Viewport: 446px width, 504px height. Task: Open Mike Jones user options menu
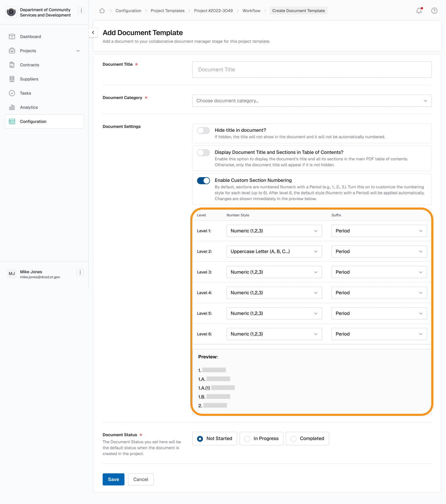coord(80,272)
